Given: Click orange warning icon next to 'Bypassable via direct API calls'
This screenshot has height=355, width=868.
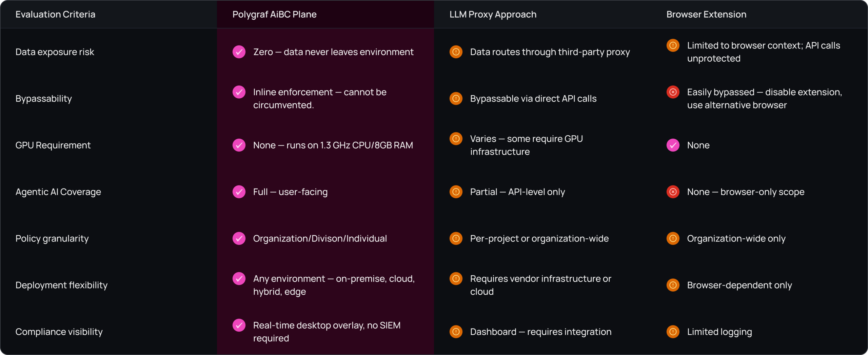Looking at the screenshot, I should click(456, 98).
